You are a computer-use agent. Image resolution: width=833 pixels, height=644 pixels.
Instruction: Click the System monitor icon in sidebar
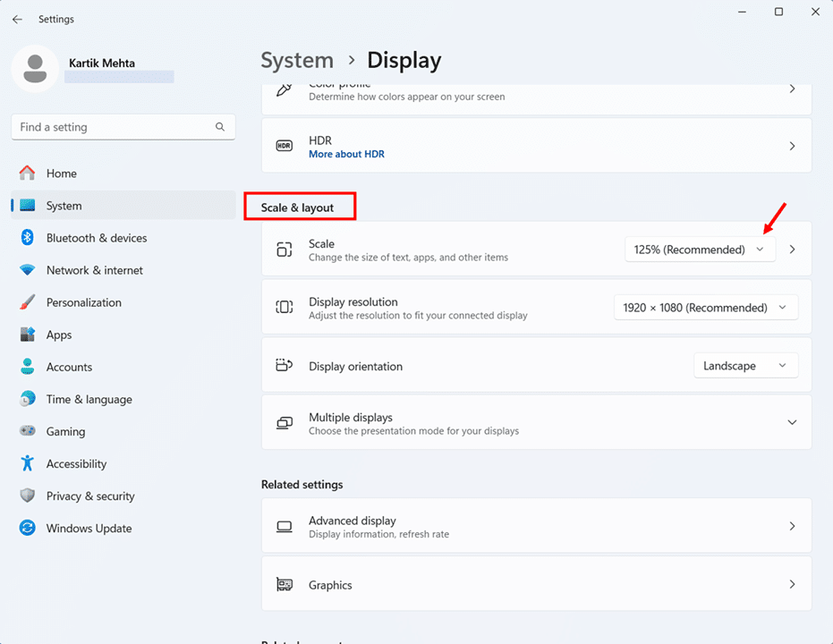(x=27, y=206)
